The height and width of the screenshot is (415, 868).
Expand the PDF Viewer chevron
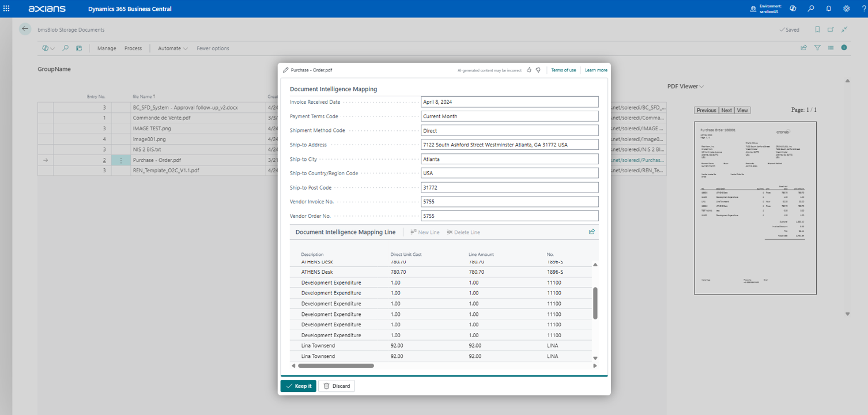pos(701,87)
